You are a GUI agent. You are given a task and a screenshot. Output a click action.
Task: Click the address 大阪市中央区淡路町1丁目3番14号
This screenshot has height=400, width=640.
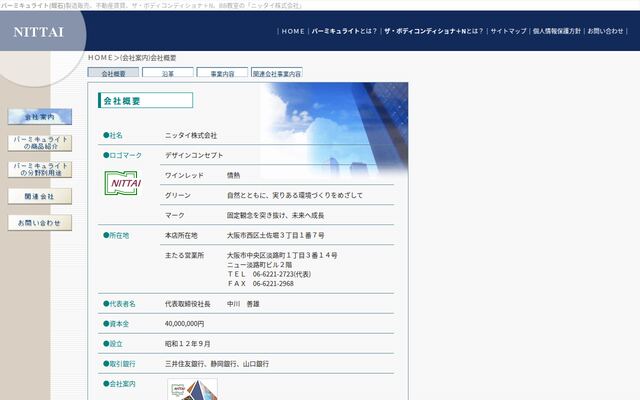click(282, 255)
